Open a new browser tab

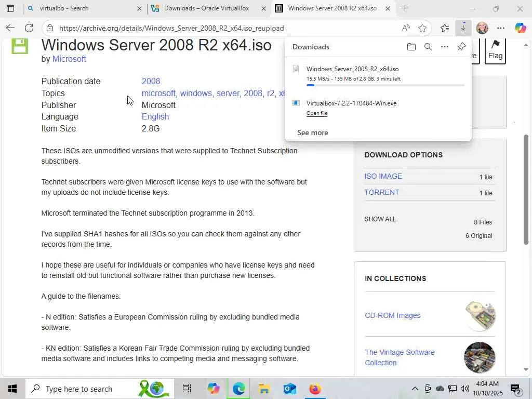click(x=405, y=8)
